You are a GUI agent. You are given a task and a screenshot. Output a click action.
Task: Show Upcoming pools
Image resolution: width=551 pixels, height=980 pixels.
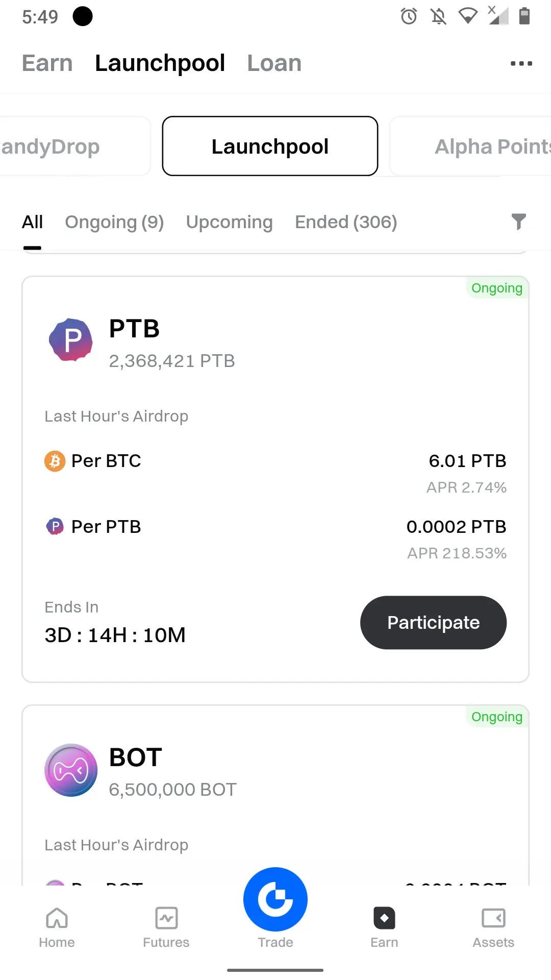(229, 222)
